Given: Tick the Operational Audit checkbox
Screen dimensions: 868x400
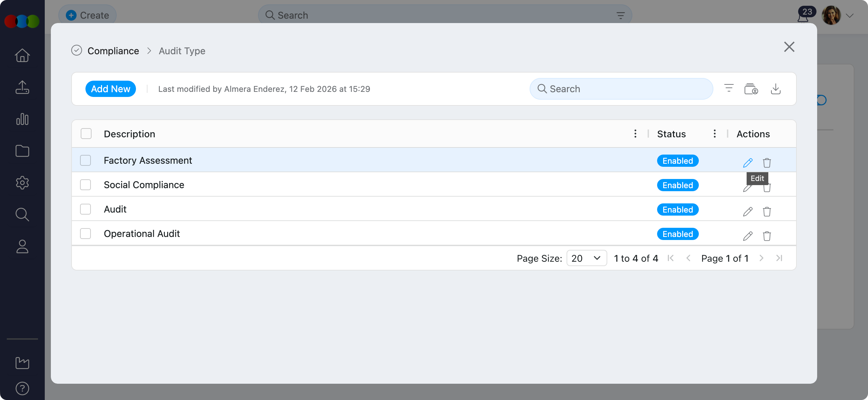Looking at the screenshot, I should click(x=85, y=234).
